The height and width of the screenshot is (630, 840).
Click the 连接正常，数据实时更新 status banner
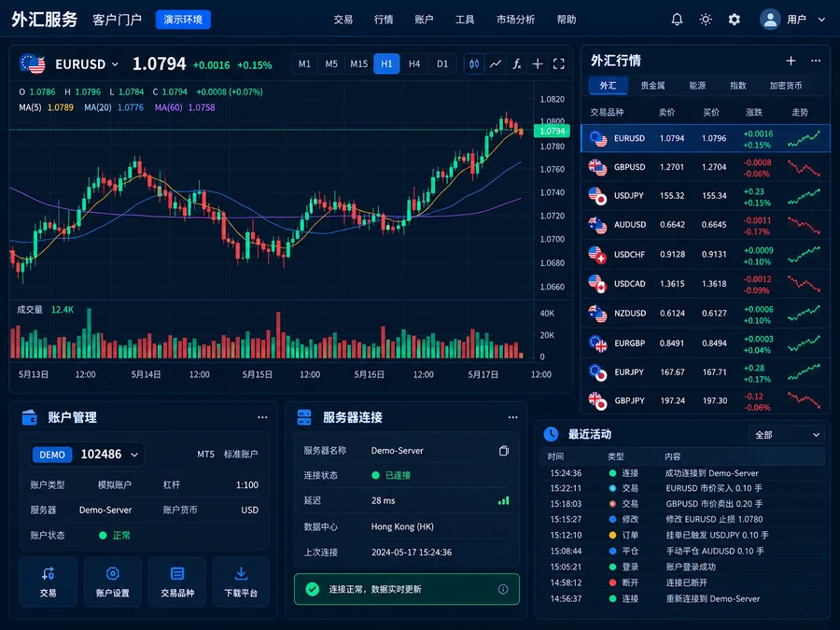(407, 589)
